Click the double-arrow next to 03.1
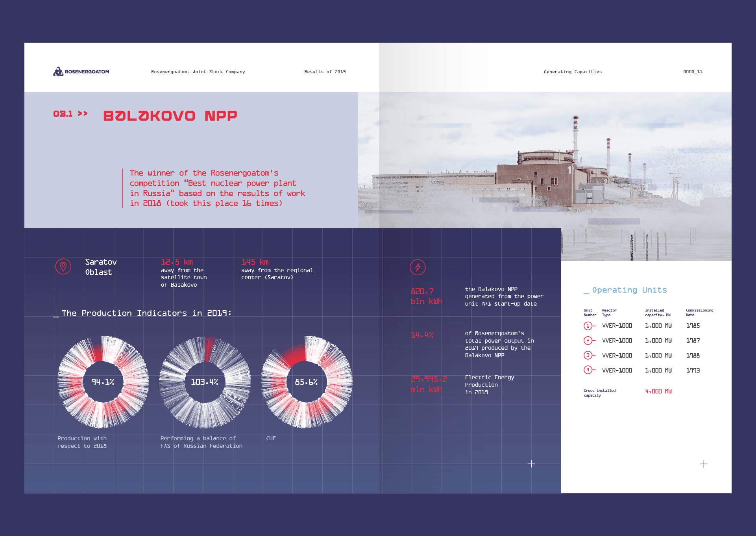 coord(83,114)
